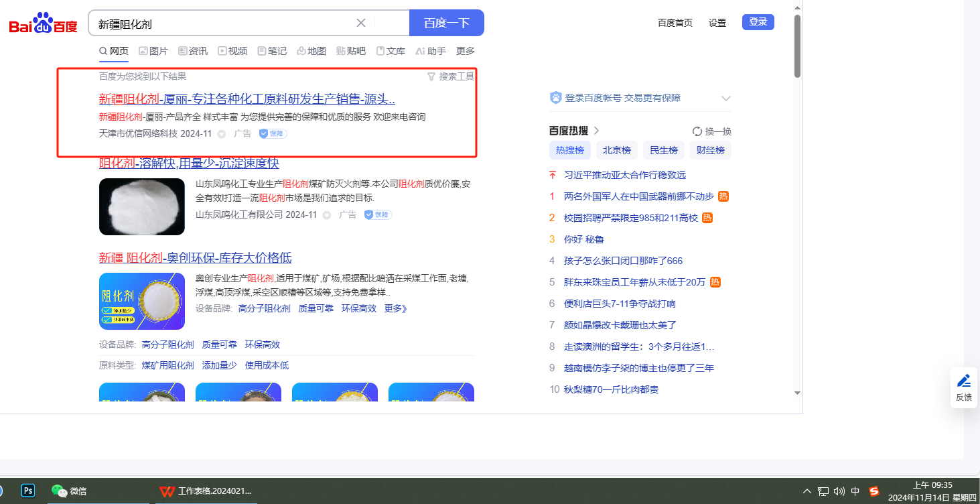Click the 登录 button
This screenshot has width=980, height=504.
coord(758,22)
